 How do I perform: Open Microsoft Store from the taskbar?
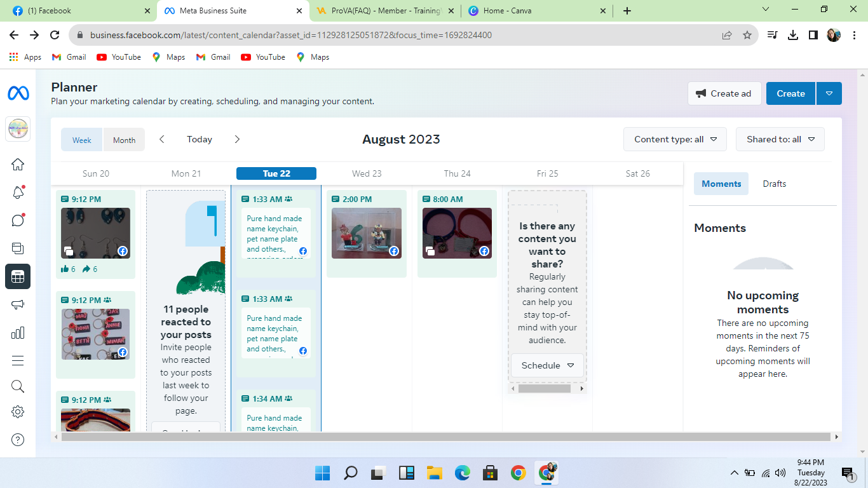coord(490,473)
